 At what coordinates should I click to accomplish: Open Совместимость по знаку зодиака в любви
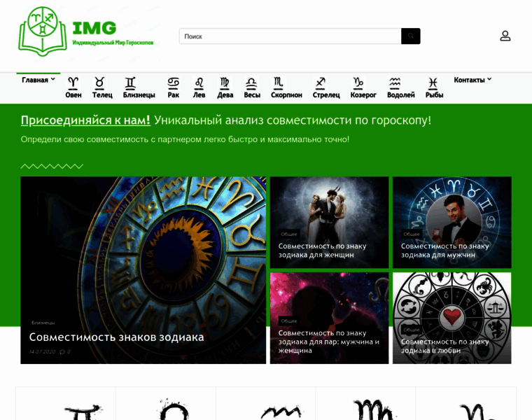pos(444,346)
